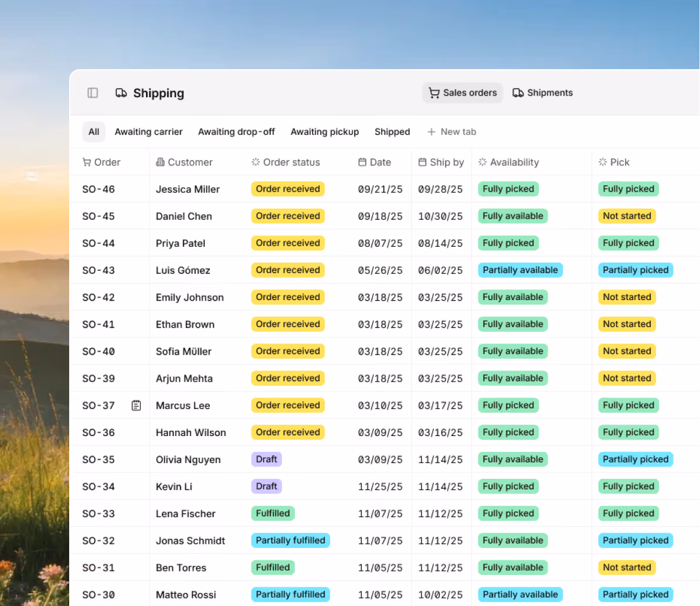Select customer Daniel Chen
This screenshot has width=700, height=606.
pyautogui.click(x=184, y=216)
